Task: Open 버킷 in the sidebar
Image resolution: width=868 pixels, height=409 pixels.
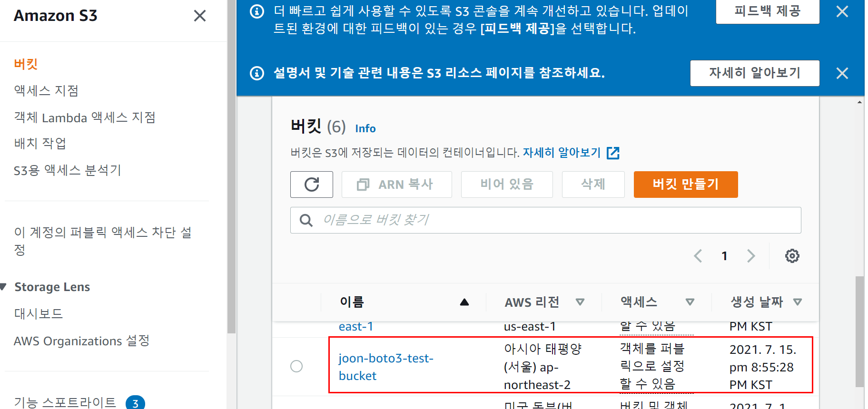Action: [26, 64]
